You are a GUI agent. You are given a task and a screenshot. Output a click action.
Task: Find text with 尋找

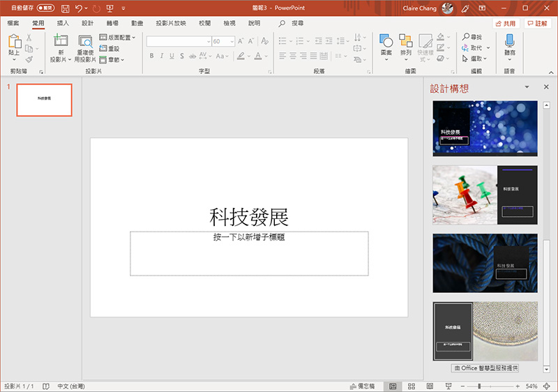[x=472, y=37]
